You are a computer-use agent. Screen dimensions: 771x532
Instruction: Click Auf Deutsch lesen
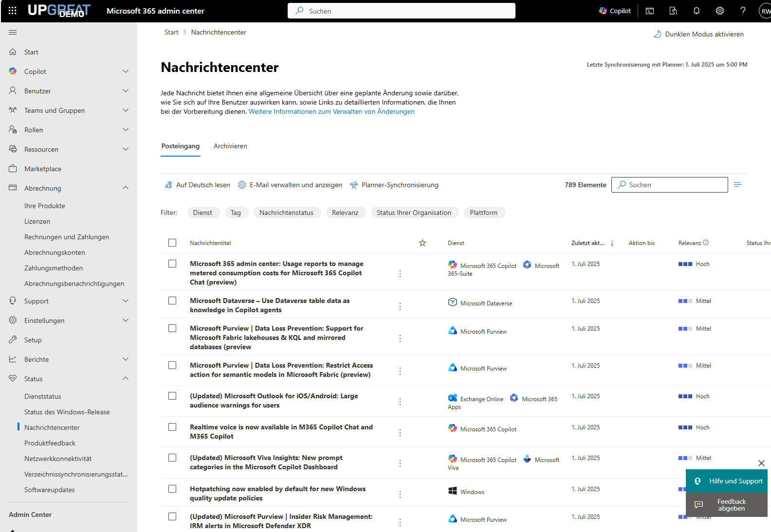coord(198,185)
